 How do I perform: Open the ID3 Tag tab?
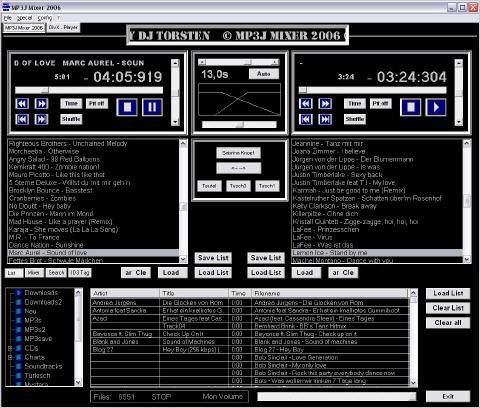point(80,273)
